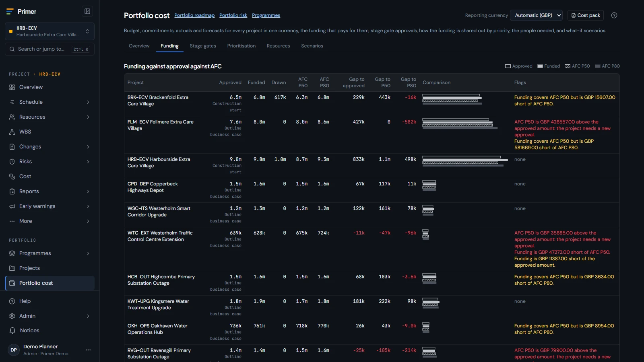Click the Notices bell icon
Screen dimensions: 644x362
click(x=12, y=331)
